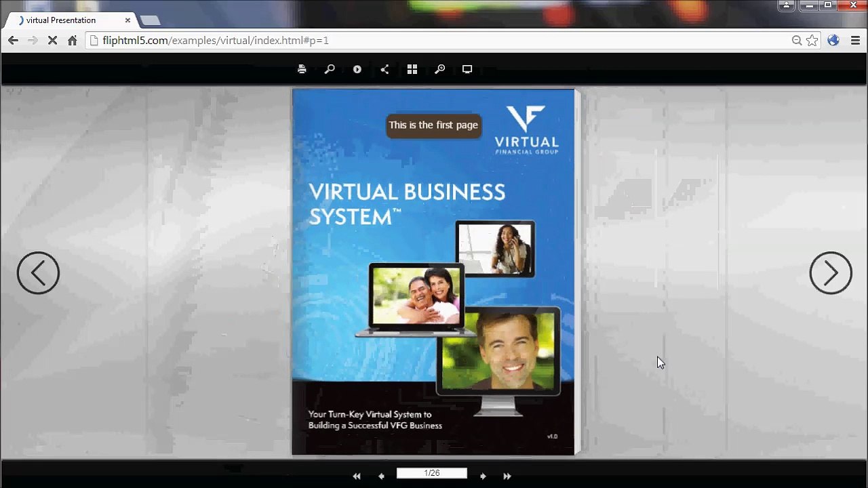The width and height of the screenshot is (868, 488).
Task: Maximize the browser window
Action: [828, 5]
